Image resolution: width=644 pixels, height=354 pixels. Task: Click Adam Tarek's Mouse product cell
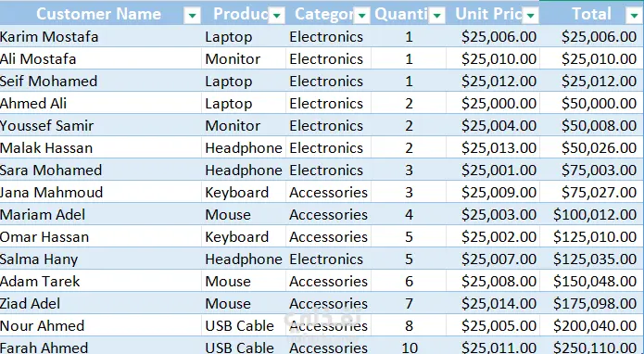[x=244, y=282]
